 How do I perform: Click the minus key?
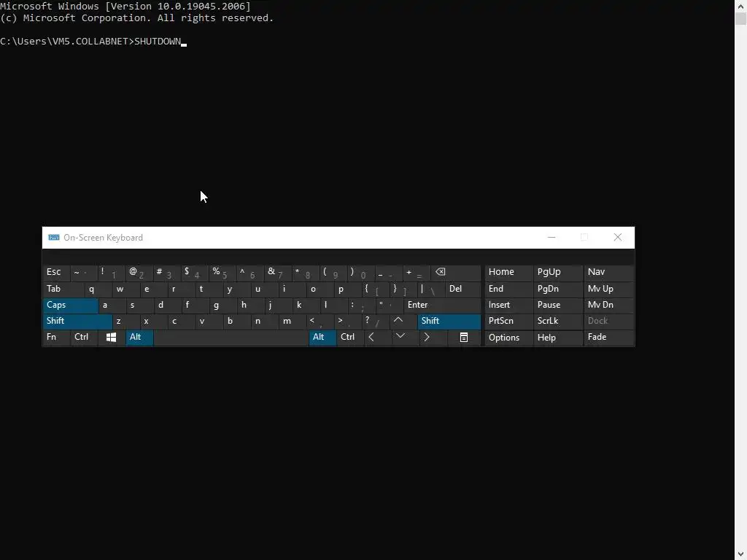point(388,273)
